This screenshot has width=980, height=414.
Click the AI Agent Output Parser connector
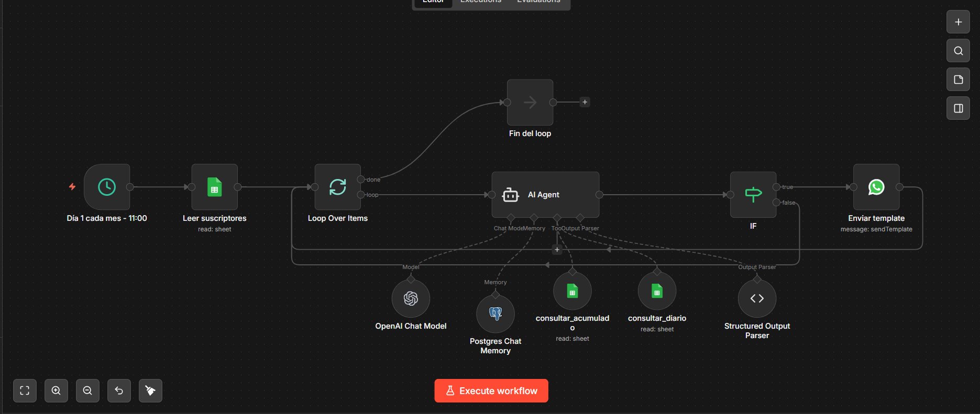[580, 218]
